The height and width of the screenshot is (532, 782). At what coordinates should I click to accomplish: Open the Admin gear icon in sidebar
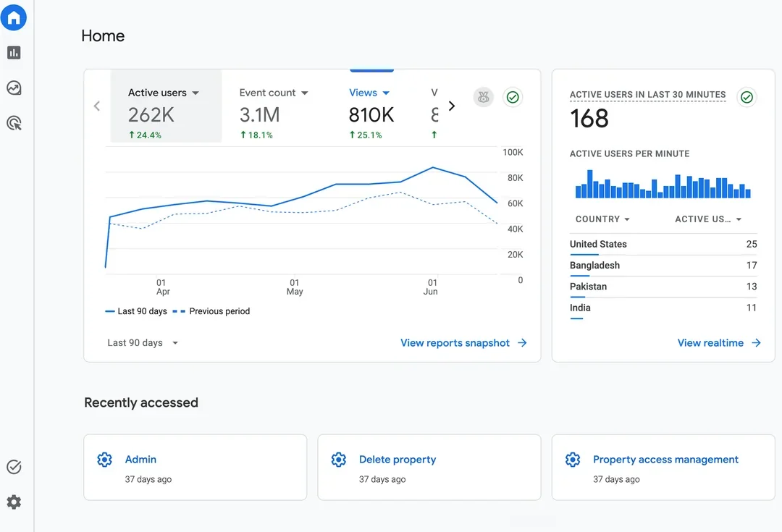click(x=14, y=502)
